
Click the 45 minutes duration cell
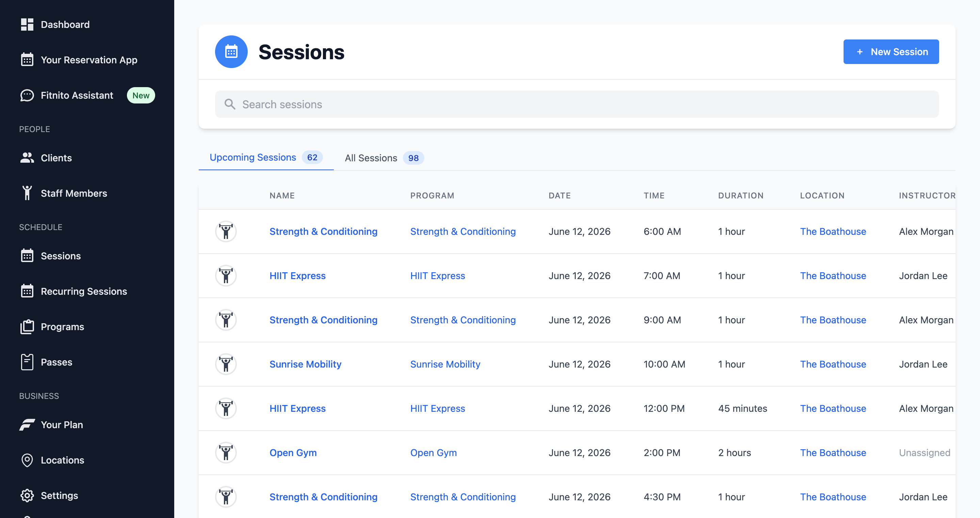click(742, 408)
